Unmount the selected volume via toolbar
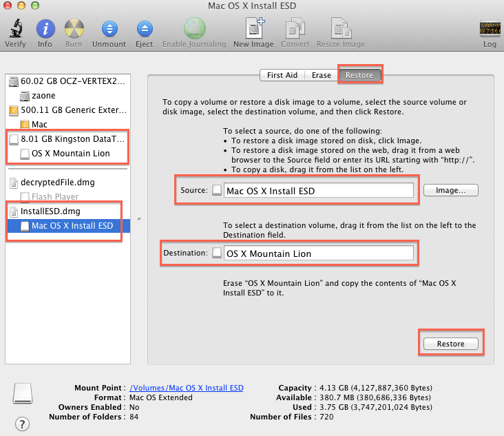This screenshot has height=436, width=504. 109,29
